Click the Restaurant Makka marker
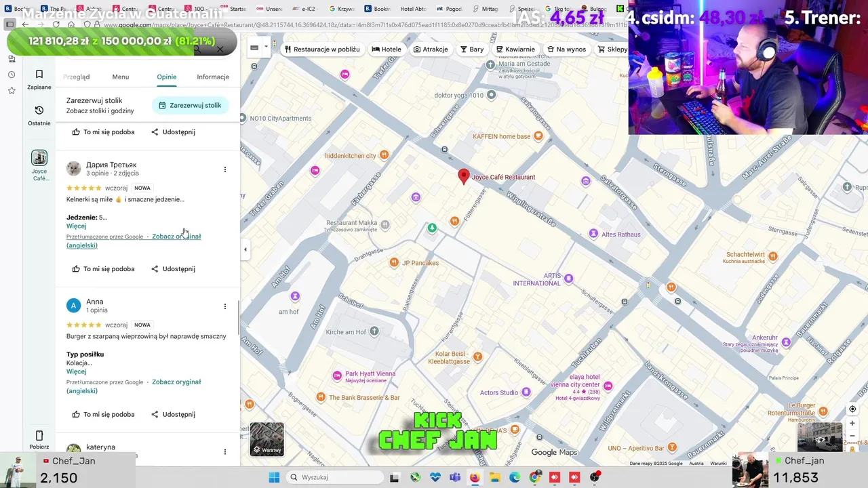The image size is (868, 488). click(x=385, y=225)
